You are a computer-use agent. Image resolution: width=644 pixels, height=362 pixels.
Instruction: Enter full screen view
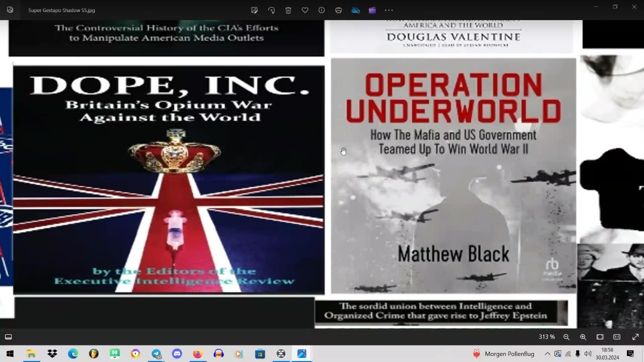point(635,337)
